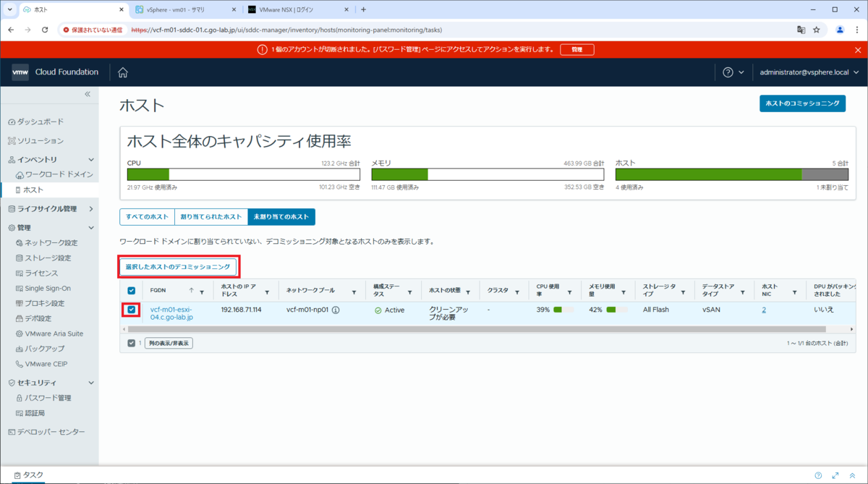Switch to the VMware NSX ログイン browser tab
The image size is (868, 484).
(297, 9)
